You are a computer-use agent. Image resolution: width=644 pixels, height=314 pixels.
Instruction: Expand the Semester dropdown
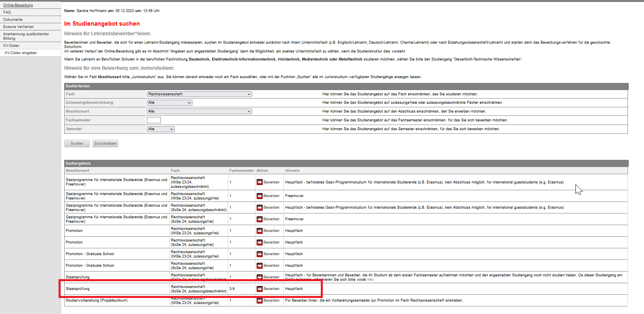(x=160, y=129)
